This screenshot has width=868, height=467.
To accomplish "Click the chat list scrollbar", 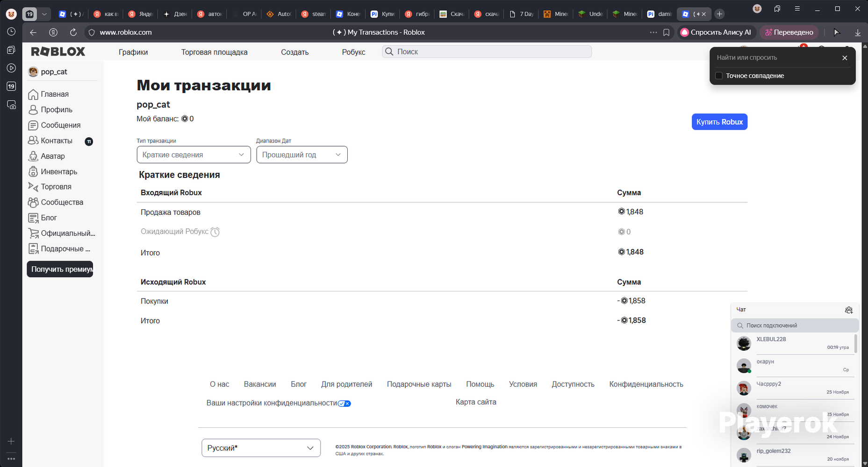I will pos(856,343).
